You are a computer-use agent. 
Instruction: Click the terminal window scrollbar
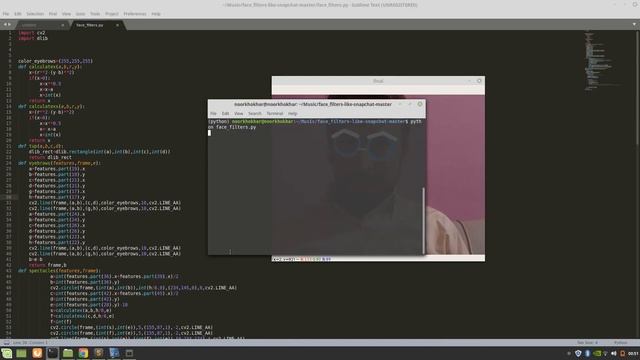(423, 221)
